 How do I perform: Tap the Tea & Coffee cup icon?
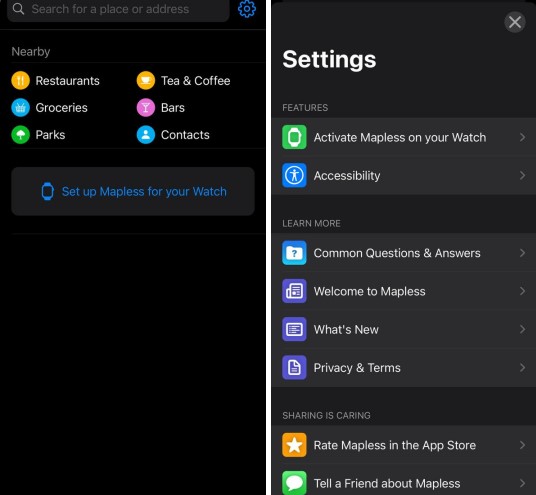pyautogui.click(x=146, y=80)
